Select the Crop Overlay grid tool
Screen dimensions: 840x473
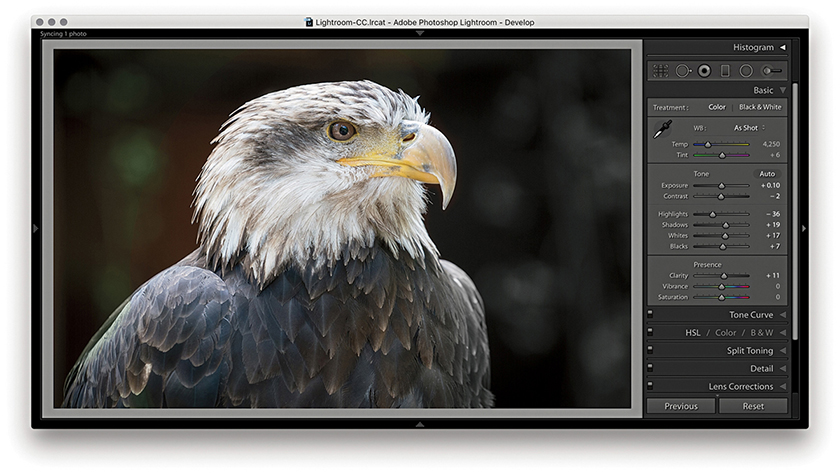pyautogui.click(x=661, y=71)
